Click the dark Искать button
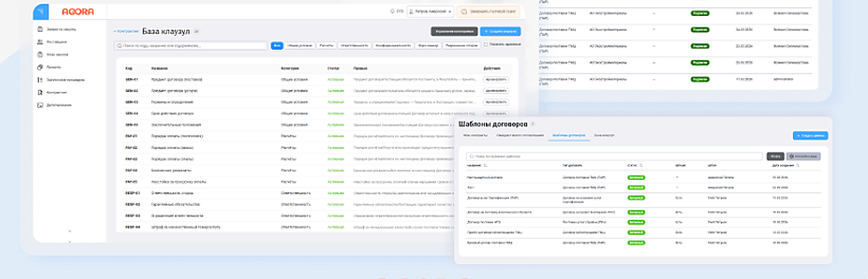Screen dimensions: 868x279 (775, 155)
